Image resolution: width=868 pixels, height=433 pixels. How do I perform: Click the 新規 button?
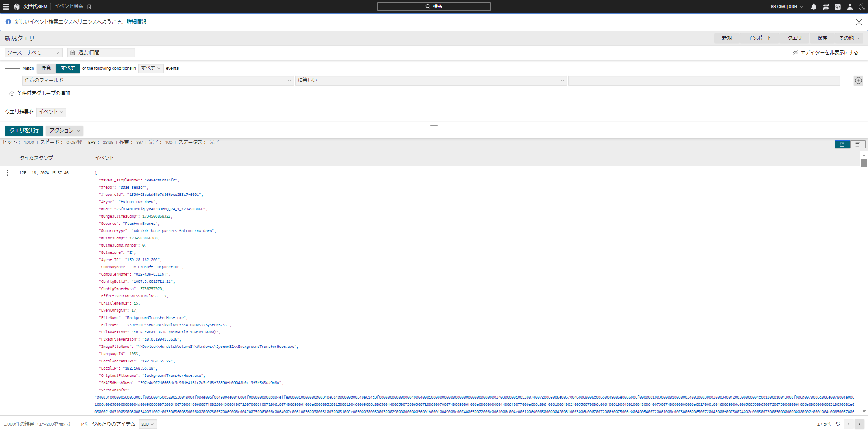pos(727,38)
